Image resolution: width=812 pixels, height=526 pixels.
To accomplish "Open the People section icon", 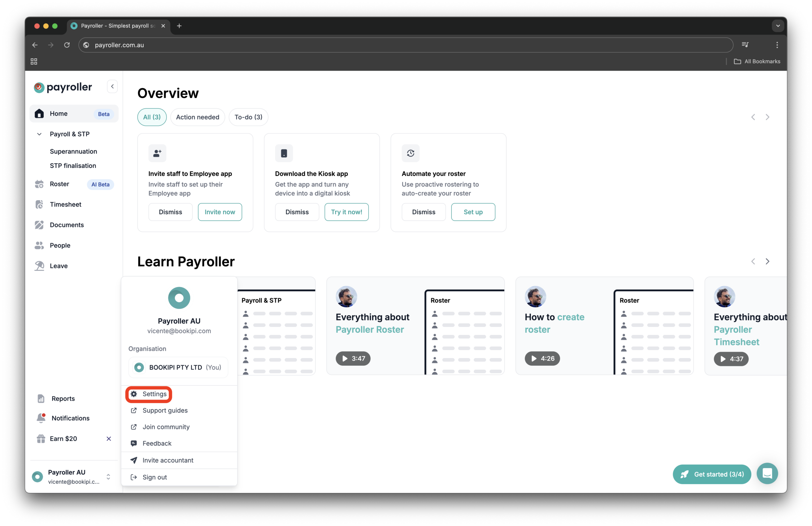I will pyautogui.click(x=39, y=245).
